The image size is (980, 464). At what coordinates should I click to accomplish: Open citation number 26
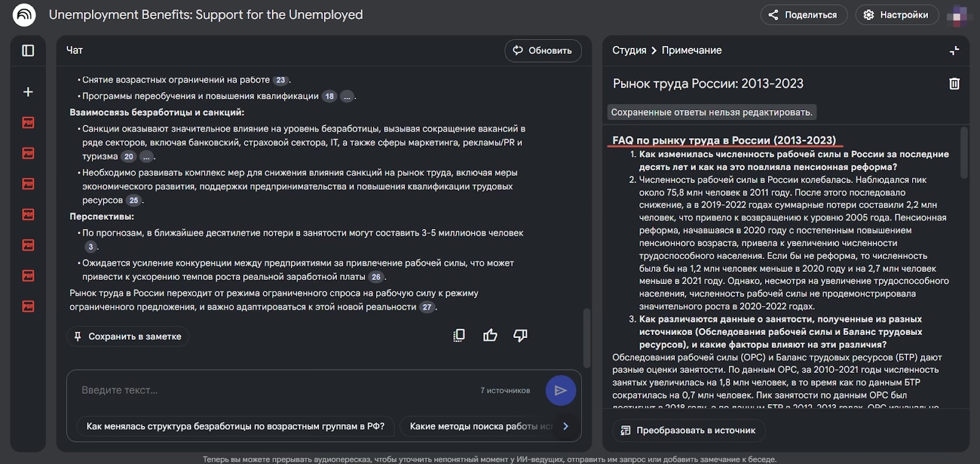[376, 277]
